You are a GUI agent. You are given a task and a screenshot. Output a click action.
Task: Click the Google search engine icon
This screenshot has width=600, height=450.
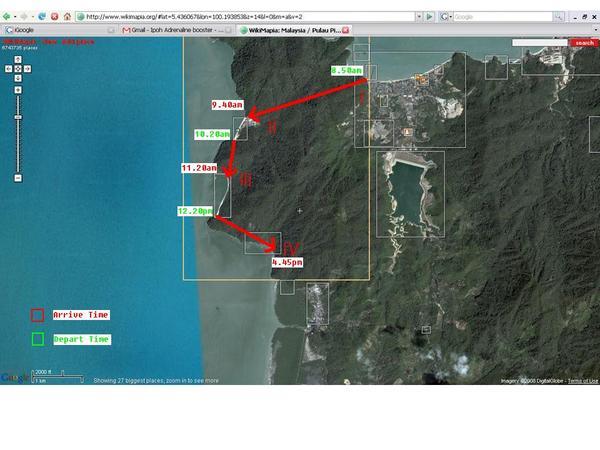click(x=444, y=16)
